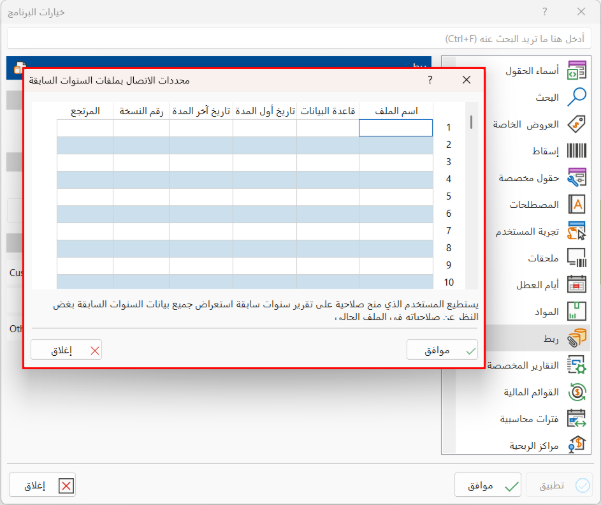601x505 pixels.
Task: Select the barcode icon for إسقاط
Action: click(576, 151)
